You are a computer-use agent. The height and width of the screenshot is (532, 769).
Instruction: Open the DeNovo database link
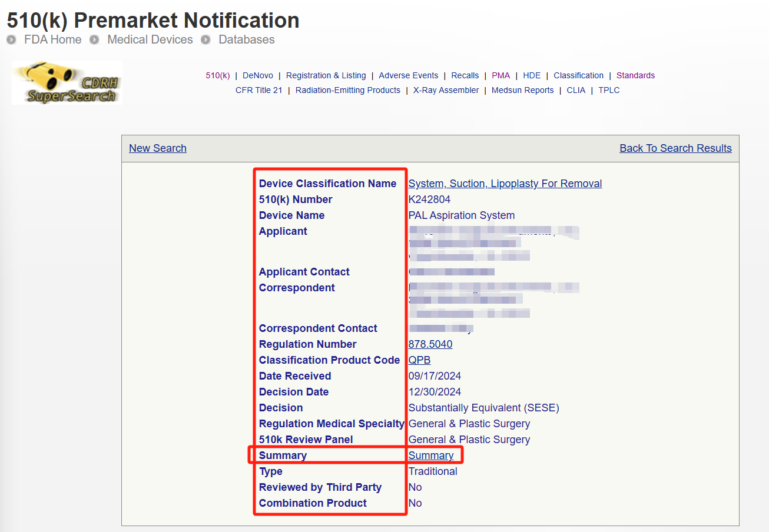258,75
